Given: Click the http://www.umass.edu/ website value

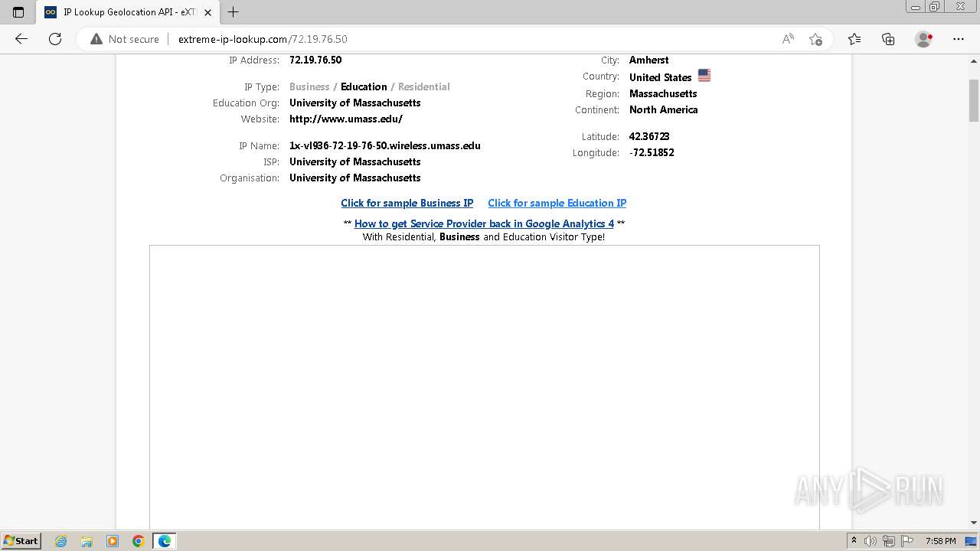Looking at the screenshot, I should (346, 119).
